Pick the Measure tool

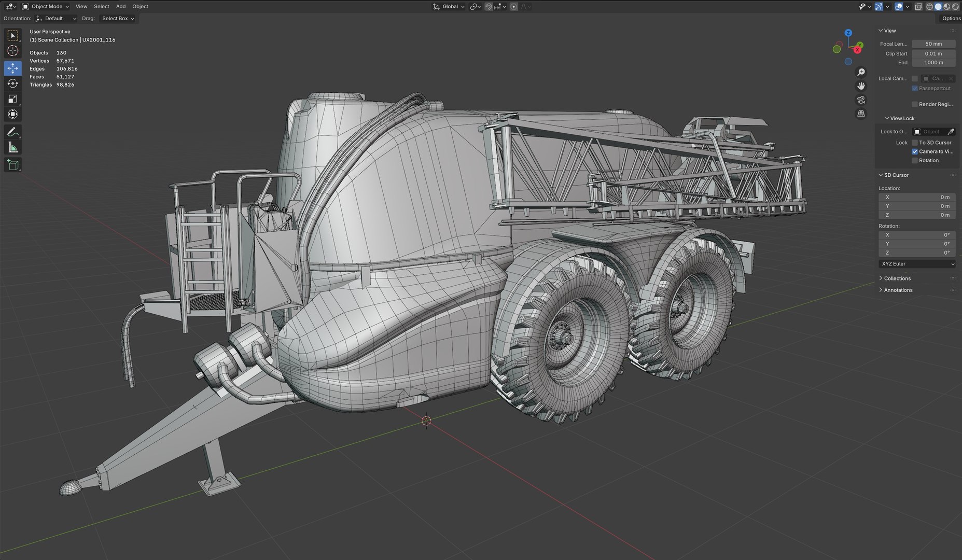click(13, 148)
